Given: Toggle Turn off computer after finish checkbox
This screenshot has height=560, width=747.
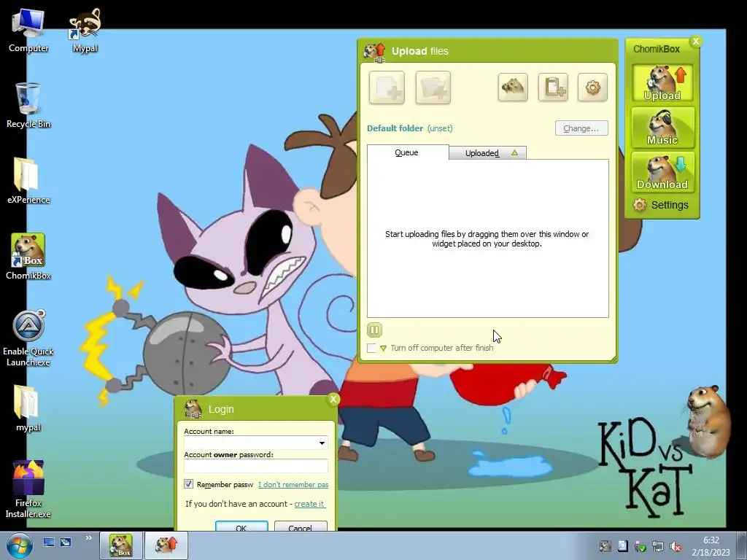Looking at the screenshot, I should 371,348.
